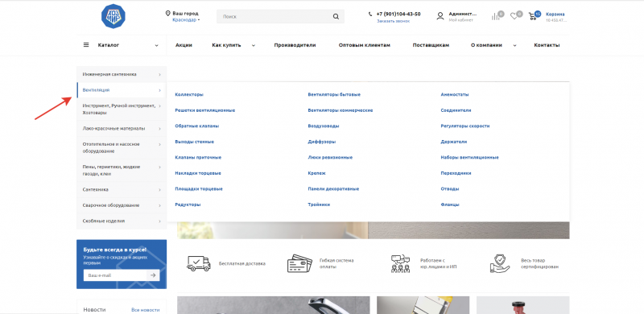Open the Корзина cart link
This screenshot has width=644, height=314.
555,14
